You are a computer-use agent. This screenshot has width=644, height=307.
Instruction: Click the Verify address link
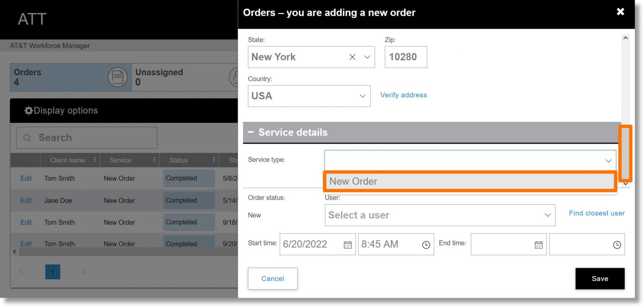[x=403, y=95]
